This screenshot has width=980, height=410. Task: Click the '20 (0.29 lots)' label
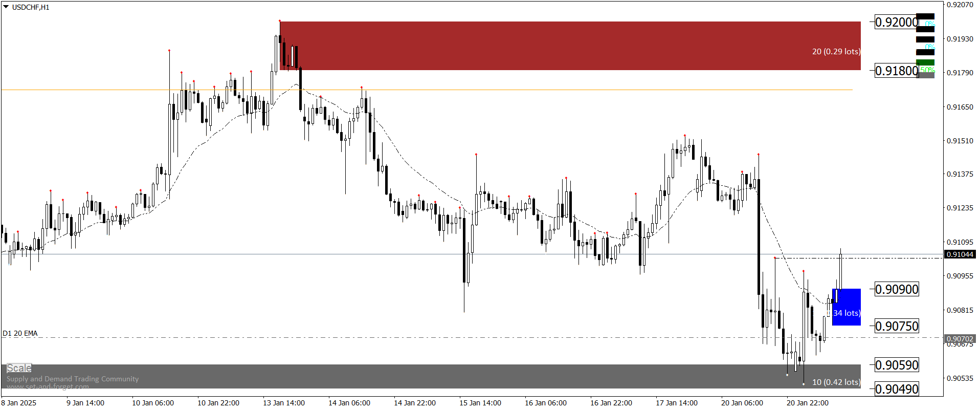point(836,51)
